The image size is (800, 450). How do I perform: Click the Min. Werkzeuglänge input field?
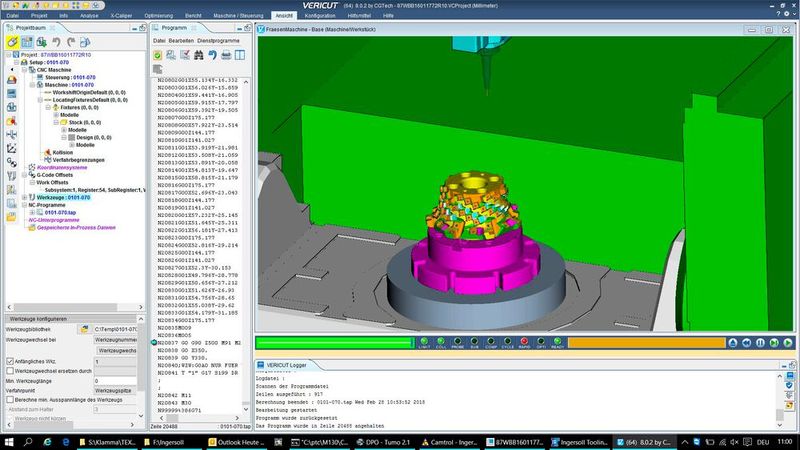point(115,381)
